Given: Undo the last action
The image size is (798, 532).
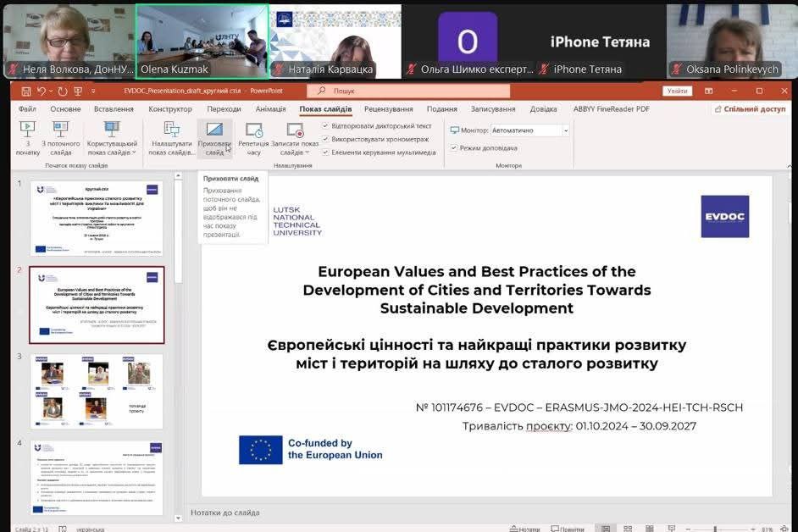Looking at the screenshot, I should [x=42, y=91].
